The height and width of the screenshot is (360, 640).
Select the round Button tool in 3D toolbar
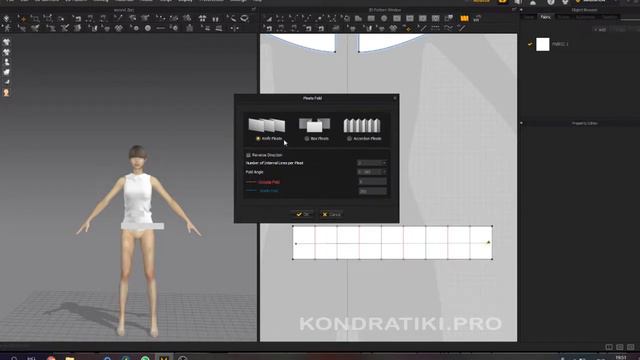point(147,28)
